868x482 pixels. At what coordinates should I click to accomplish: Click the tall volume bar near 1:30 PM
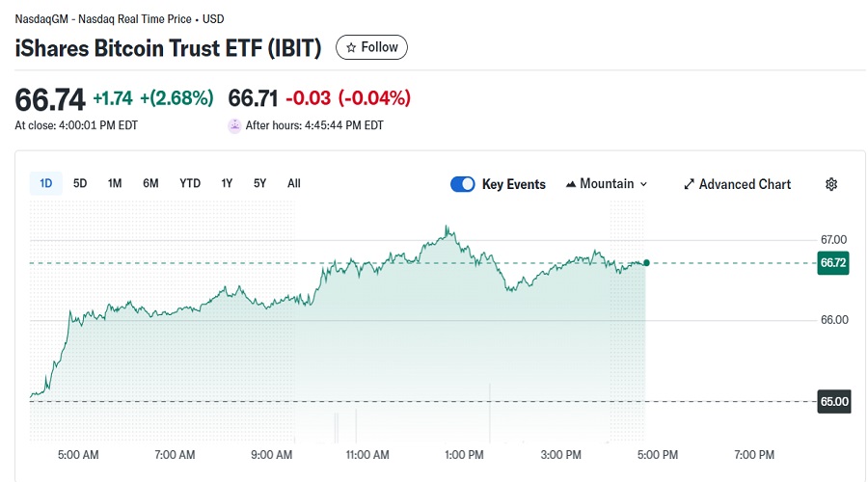click(491, 415)
